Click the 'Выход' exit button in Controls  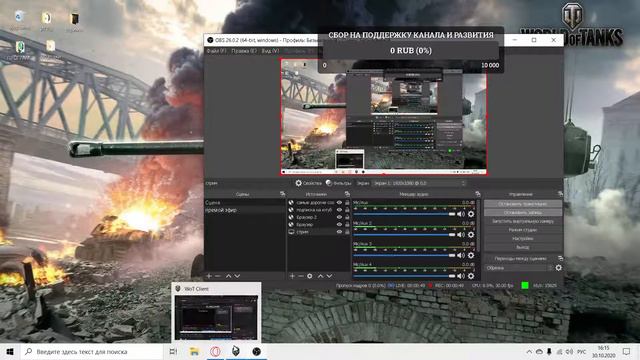(522, 247)
